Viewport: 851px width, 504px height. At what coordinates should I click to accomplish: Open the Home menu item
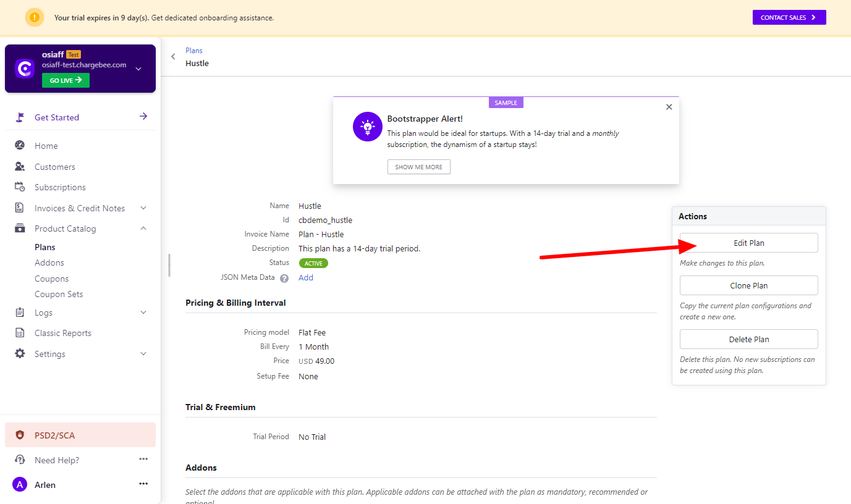(46, 146)
